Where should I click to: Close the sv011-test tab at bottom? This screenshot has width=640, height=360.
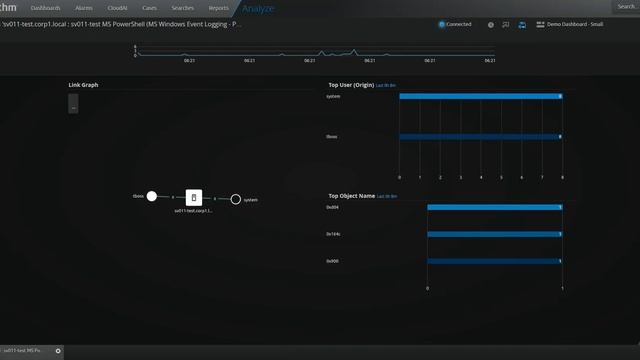pyautogui.click(x=58, y=351)
